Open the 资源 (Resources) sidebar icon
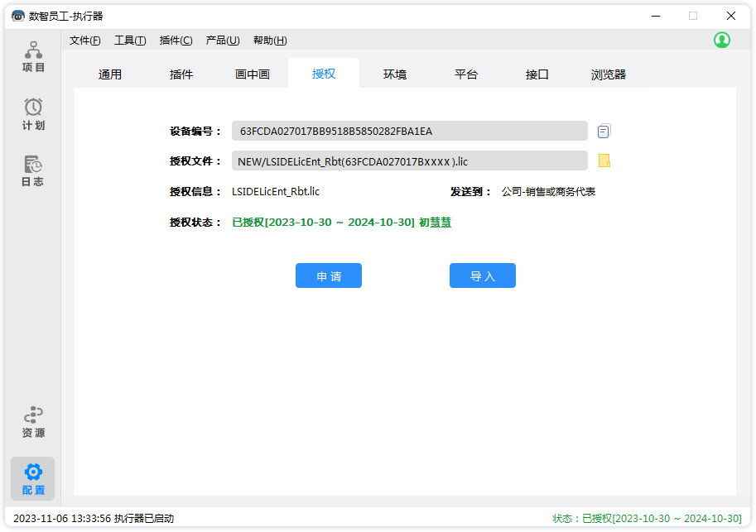The image size is (756, 532). [33, 422]
